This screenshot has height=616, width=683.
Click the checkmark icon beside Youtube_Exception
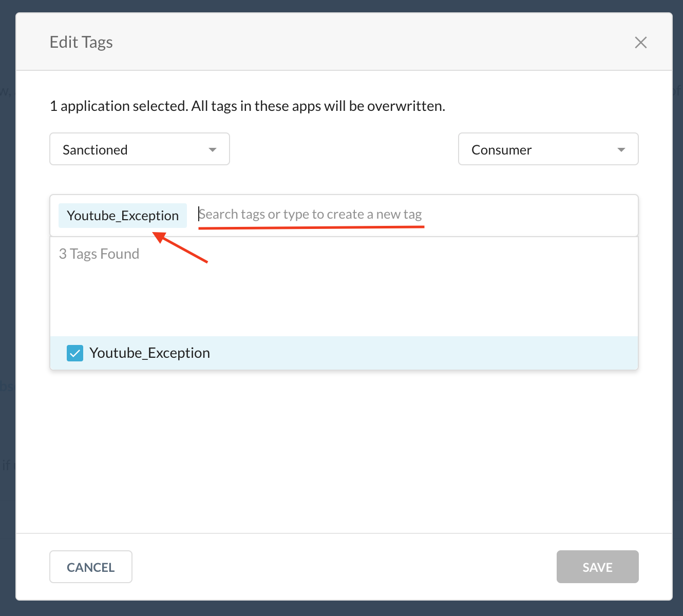click(x=75, y=353)
